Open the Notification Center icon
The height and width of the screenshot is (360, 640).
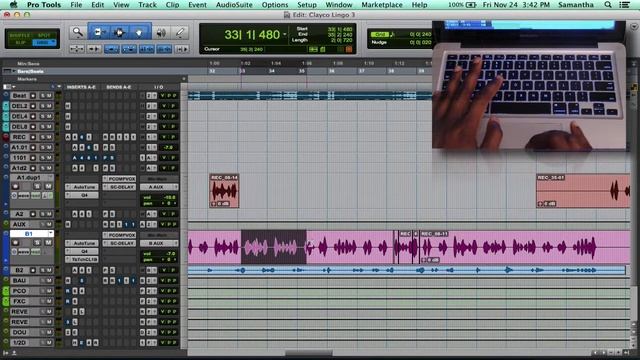624,5
